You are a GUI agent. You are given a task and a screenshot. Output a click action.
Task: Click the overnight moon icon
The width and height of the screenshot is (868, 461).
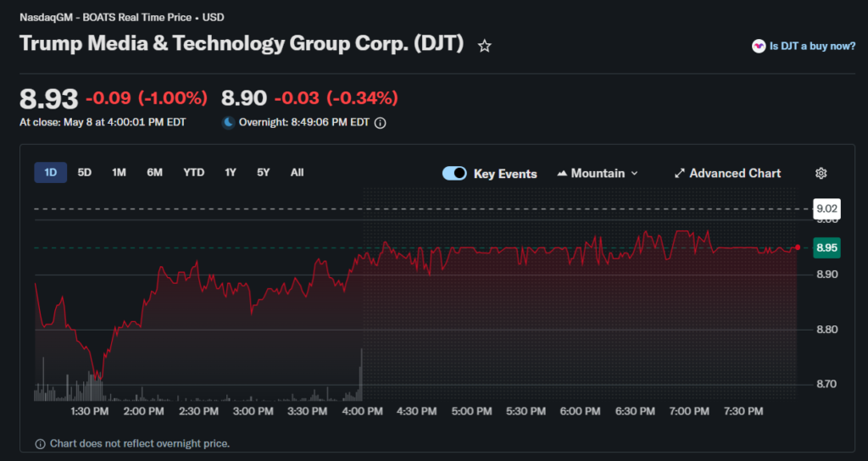pos(229,123)
